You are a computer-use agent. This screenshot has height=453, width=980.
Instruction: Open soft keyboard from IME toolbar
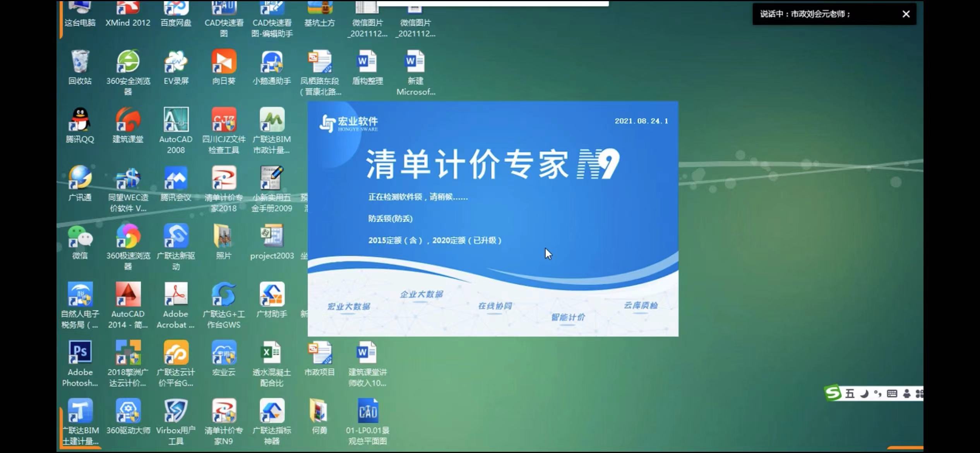[892, 394]
